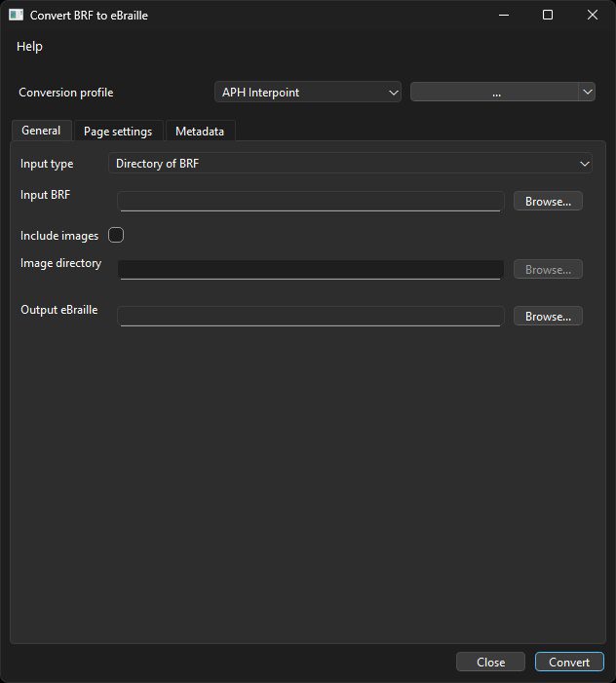Expand the APH Interpoint profile dropdown

pos(307,93)
